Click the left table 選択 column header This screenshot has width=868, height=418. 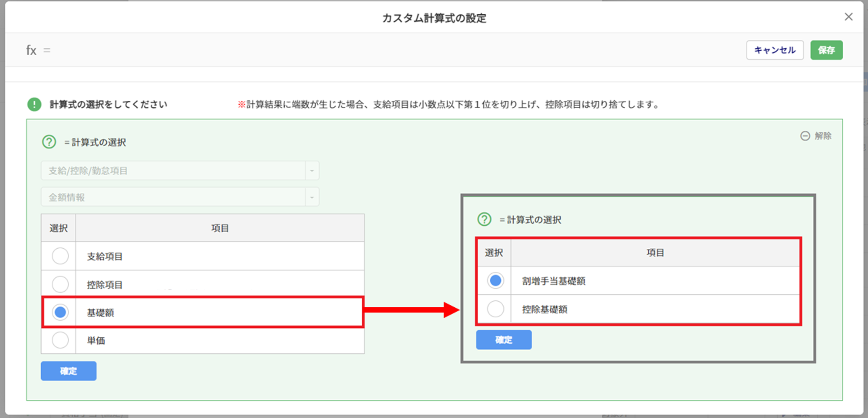point(59,228)
